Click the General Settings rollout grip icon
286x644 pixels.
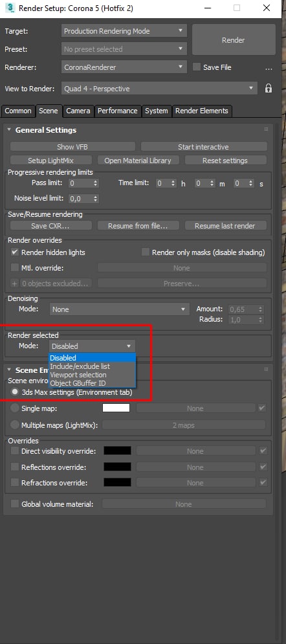pos(266,129)
